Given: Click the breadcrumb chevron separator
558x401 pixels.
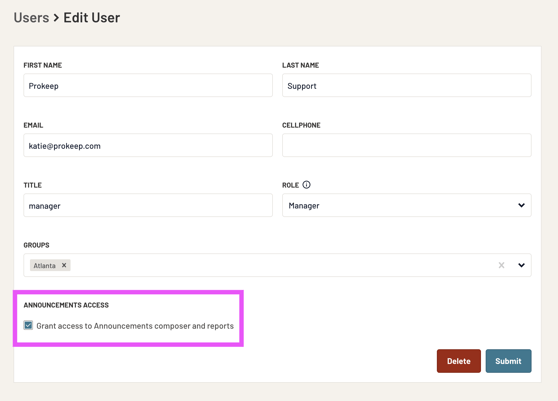Looking at the screenshot, I should point(56,18).
